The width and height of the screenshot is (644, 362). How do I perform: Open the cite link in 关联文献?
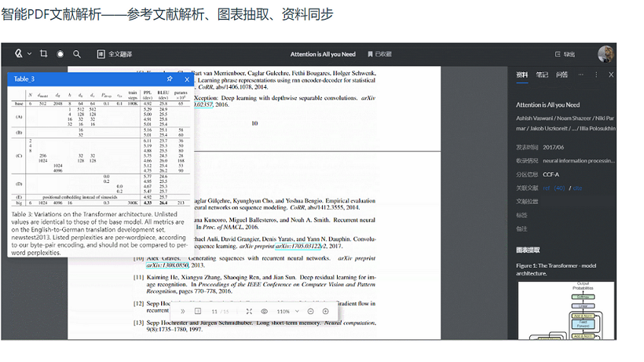coord(577,188)
